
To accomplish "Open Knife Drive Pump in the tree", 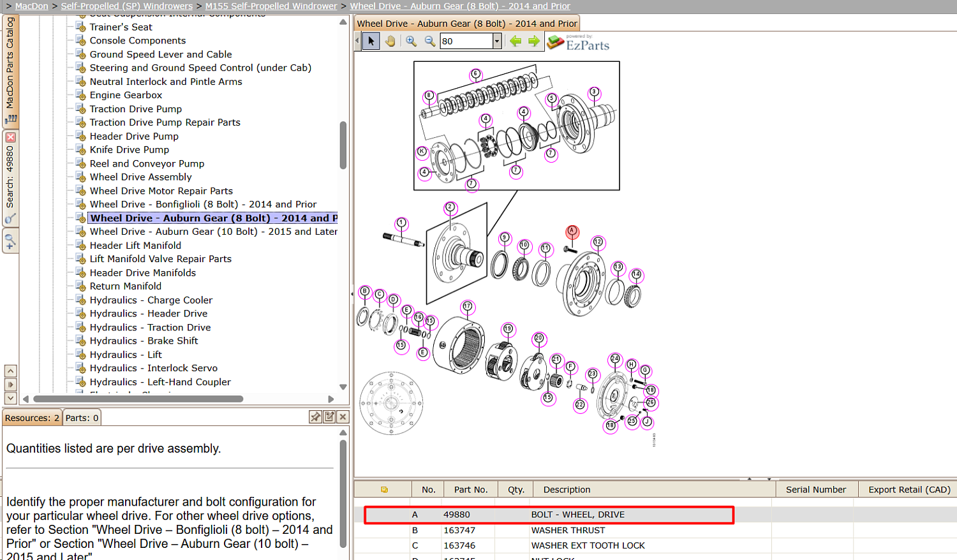I will point(130,150).
